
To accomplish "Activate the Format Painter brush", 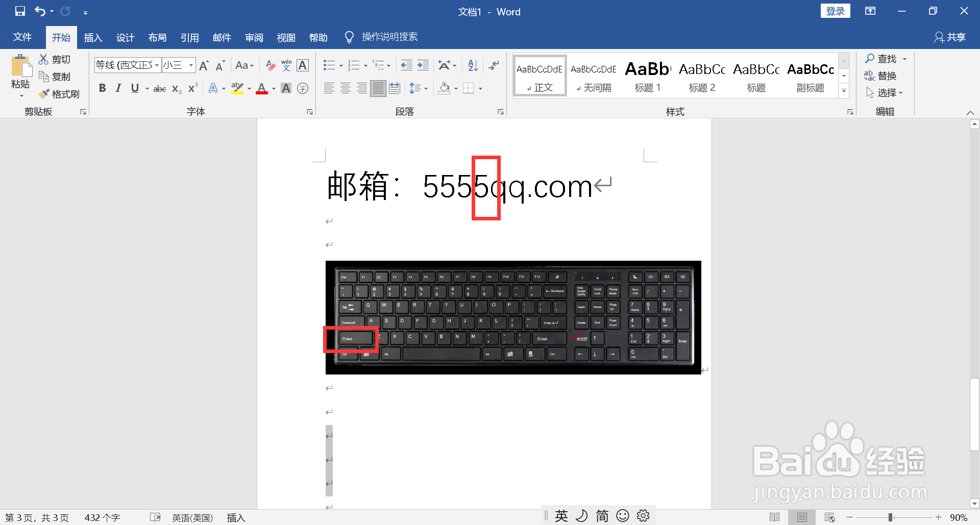I will (44, 94).
